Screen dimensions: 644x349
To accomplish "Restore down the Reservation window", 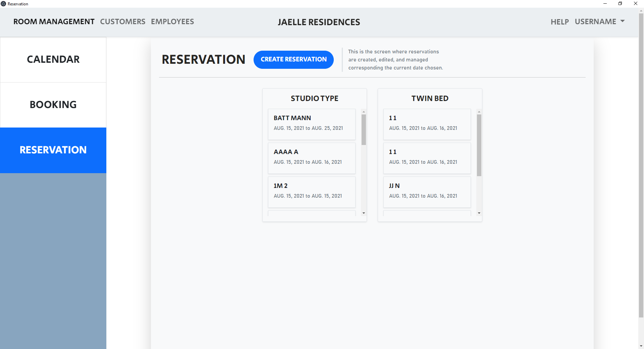I will pyautogui.click(x=620, y=4).
